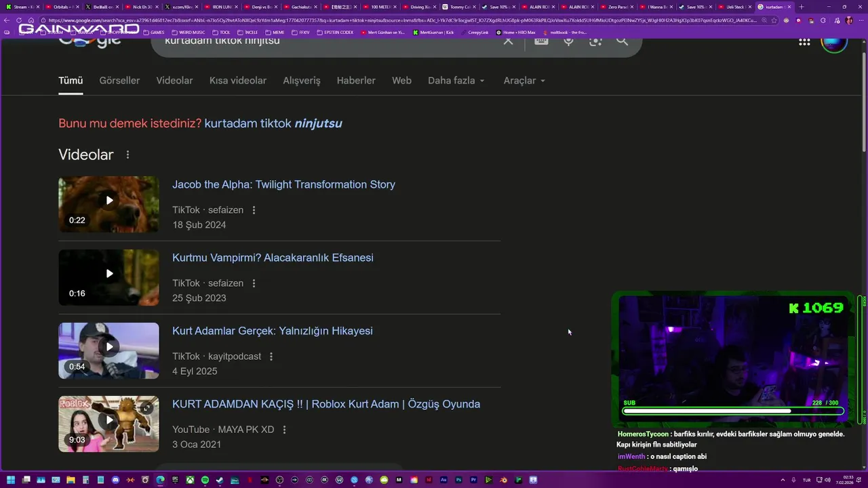Switch to the Stream browser tab
Screen dimensions: 868x488
[x=23, y=7]
